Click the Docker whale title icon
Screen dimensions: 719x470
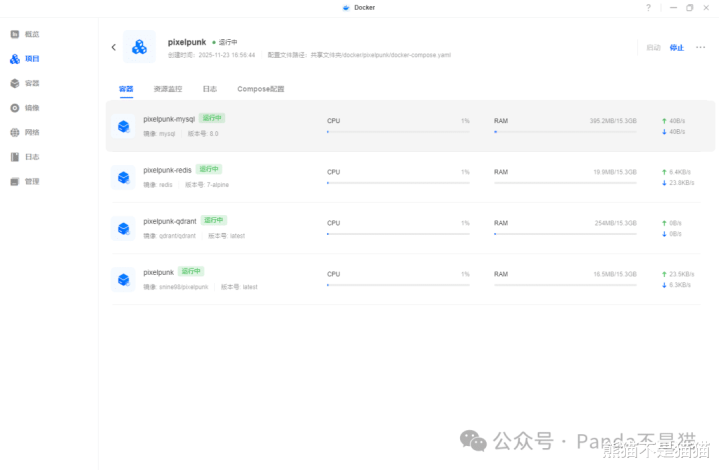[346, 7]
